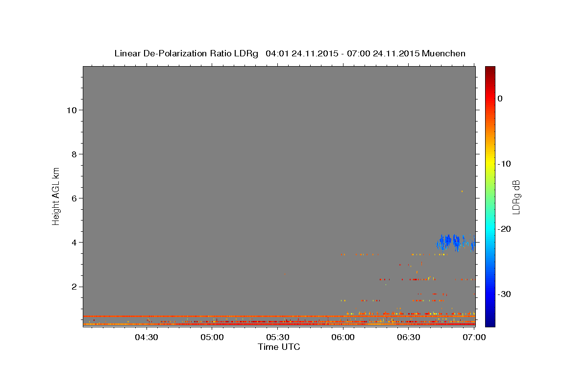Click the colorbar tick label -20

point(505,229)
